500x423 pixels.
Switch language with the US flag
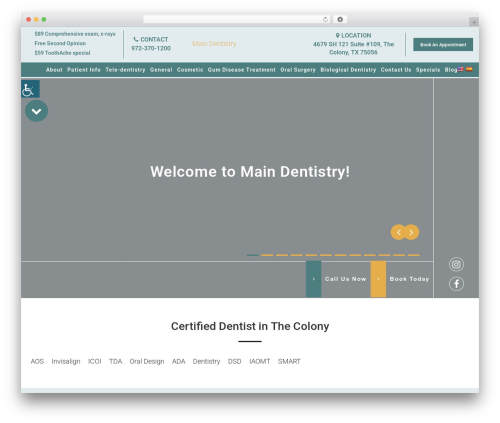click(x=461, y=69)
